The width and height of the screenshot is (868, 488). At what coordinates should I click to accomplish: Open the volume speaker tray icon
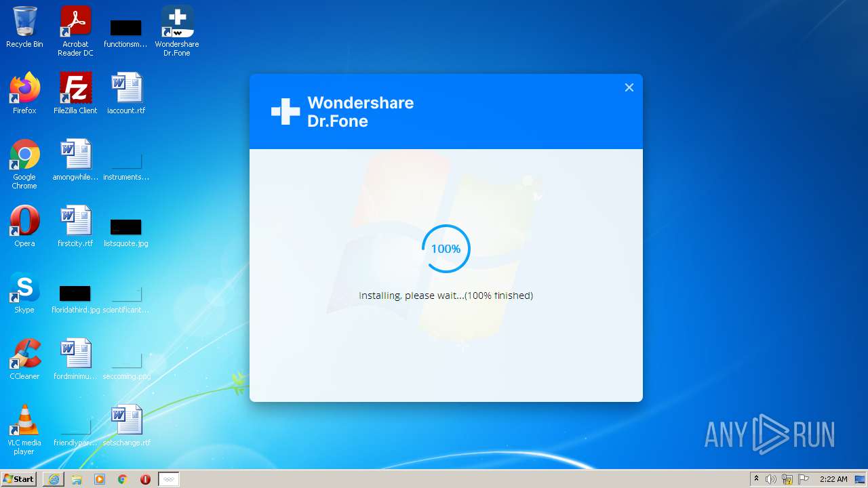tap(771, 479)
